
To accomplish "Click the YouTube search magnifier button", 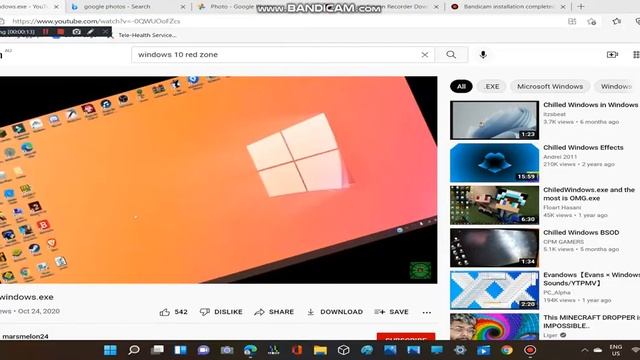I will coord(451,55).
